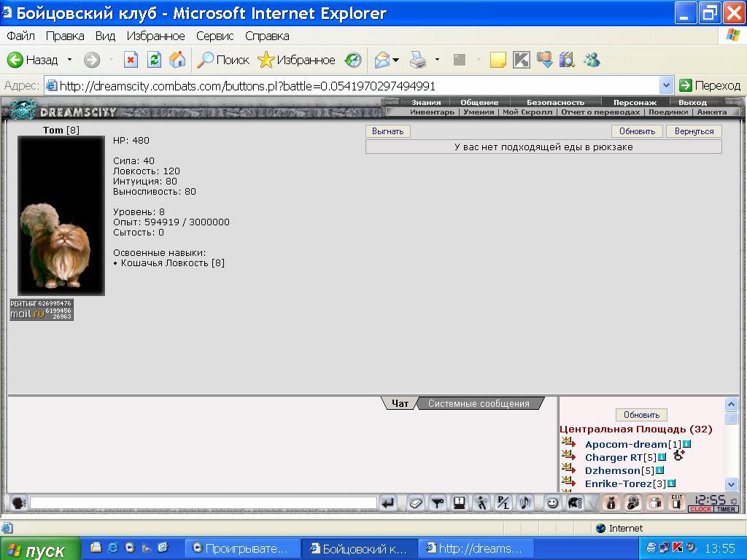Image resolution: width=747 pixels, height=560 pixels.
Task: Open the Back button history dropdown arrow
Action: tap(69, 60)
